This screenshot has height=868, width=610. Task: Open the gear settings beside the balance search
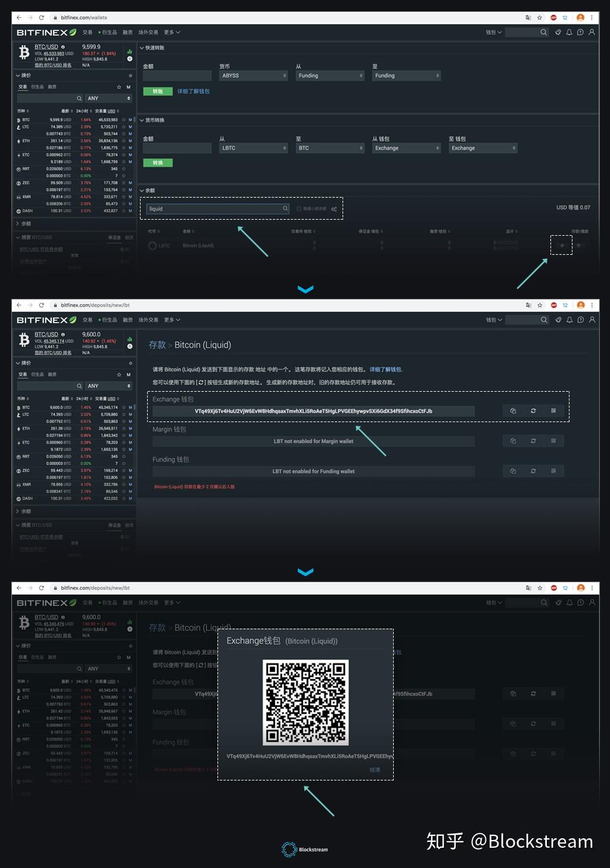click(334, 209)
